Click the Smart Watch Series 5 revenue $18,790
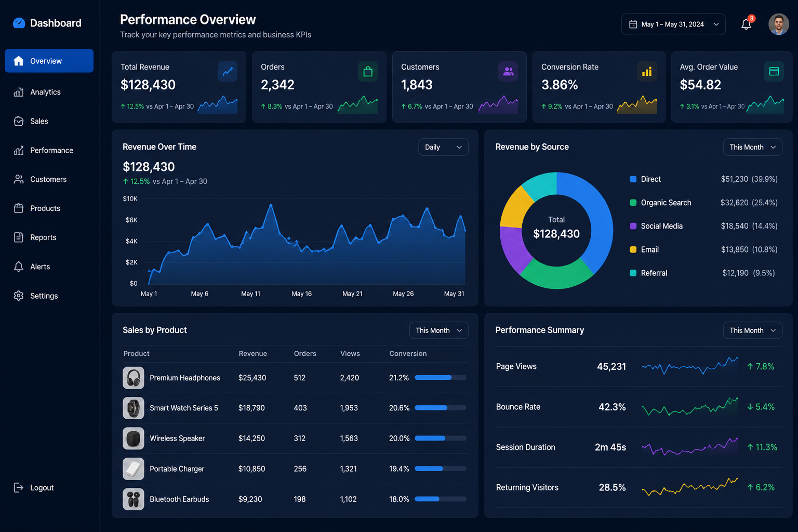The image size is (798, 532). (251, 408)
